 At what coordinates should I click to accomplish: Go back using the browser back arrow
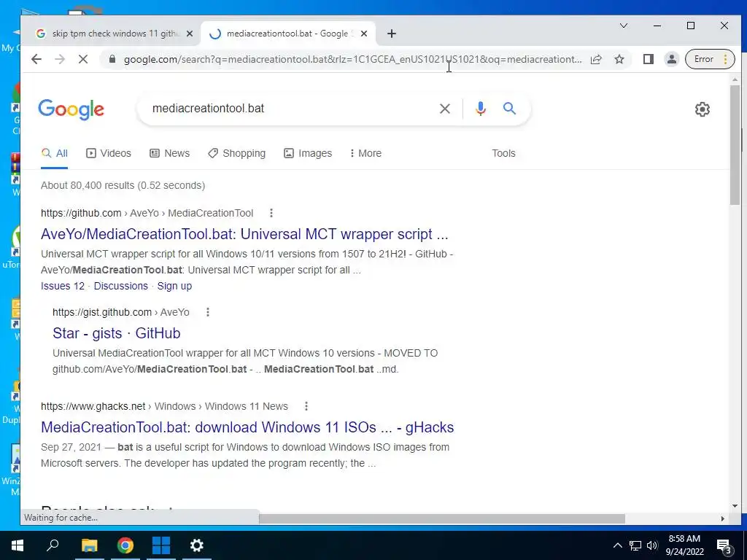[36, 59]
